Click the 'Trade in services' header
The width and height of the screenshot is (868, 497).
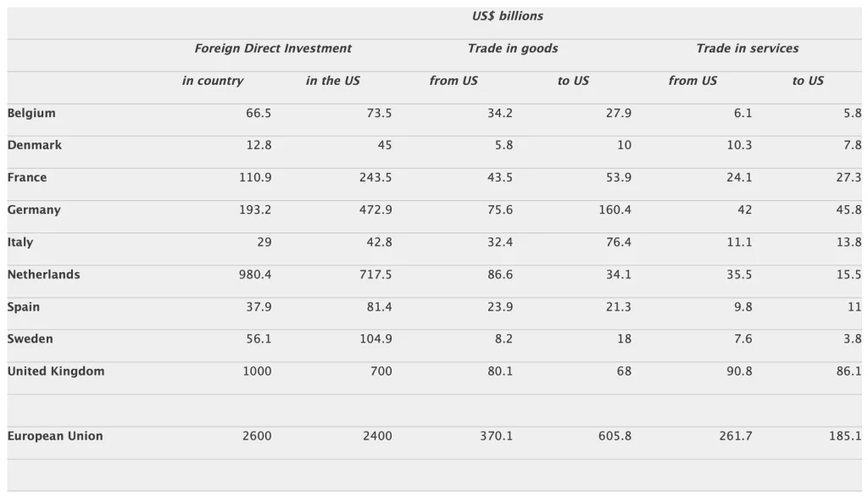[747, 48]
